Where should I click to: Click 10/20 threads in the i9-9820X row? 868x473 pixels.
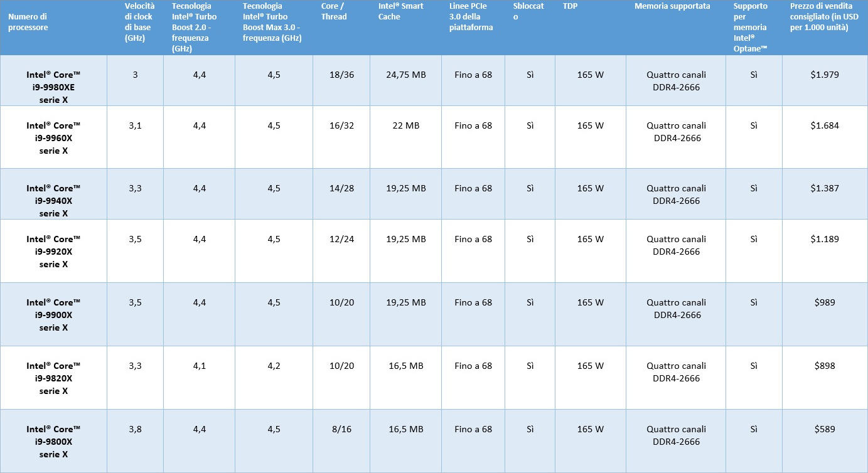tap(341, 366)
